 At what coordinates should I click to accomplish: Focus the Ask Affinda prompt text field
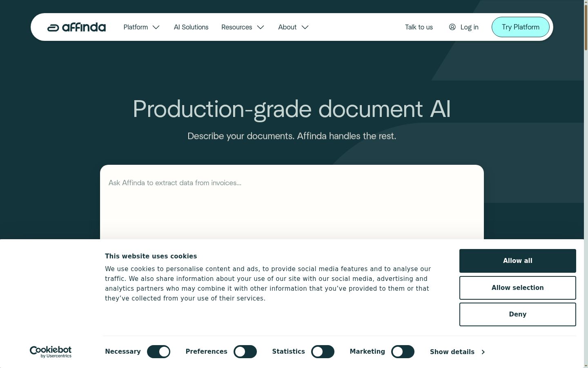point(292,202)
